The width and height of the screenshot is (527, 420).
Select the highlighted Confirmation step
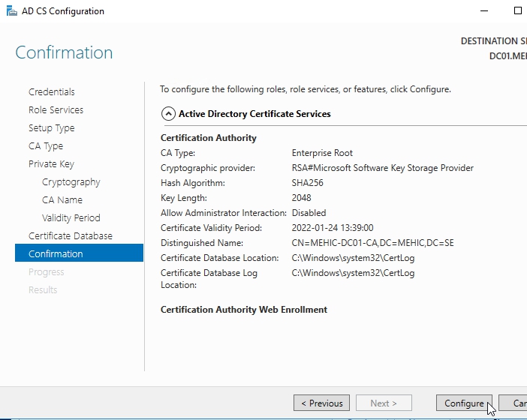[56, 254]
